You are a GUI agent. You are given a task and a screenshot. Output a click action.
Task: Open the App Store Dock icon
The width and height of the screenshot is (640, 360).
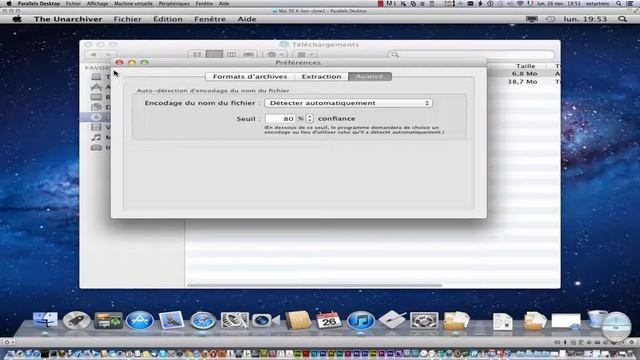(140, 320)
